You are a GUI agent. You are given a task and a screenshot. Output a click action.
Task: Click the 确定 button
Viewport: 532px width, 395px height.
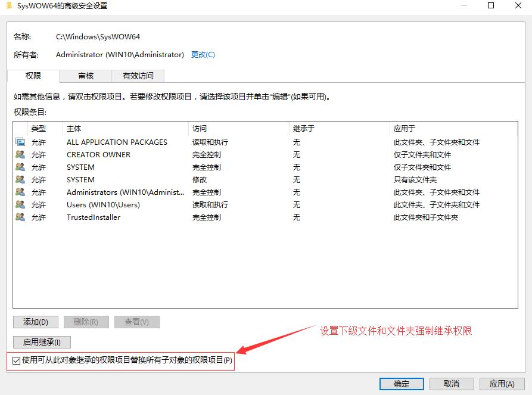pyautogui.click(x=401, y=384)
